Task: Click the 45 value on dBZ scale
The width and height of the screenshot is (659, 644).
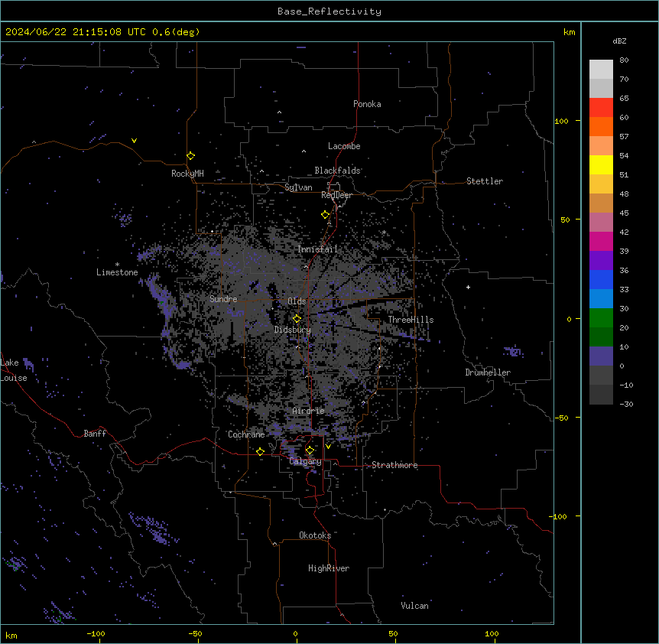Action: pyautogui.click(x=624, y=213)
